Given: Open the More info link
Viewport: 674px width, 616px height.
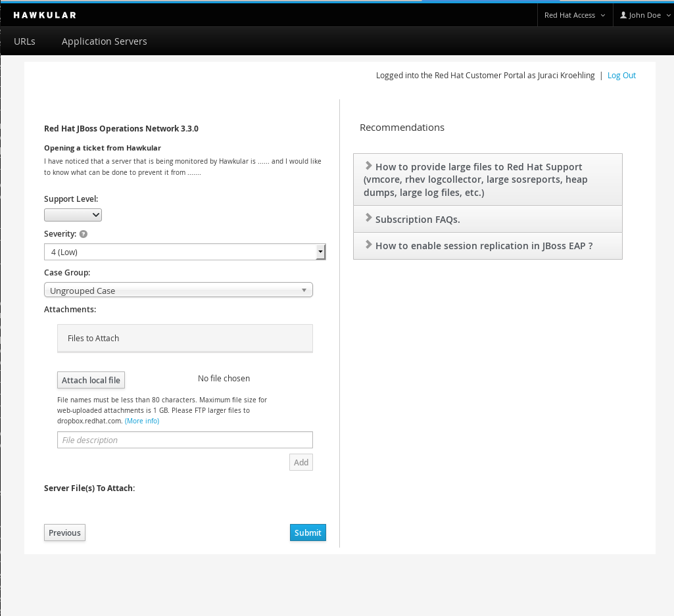Looking at the screenshot, I should pyautogui.click(x=142, y=421).
